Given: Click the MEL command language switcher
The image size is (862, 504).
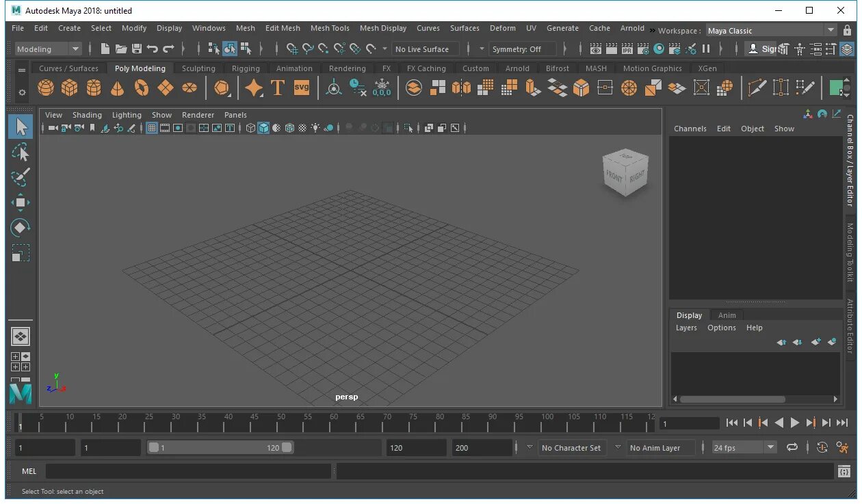Looking at the screenshot, I should [x=29, y=471].
